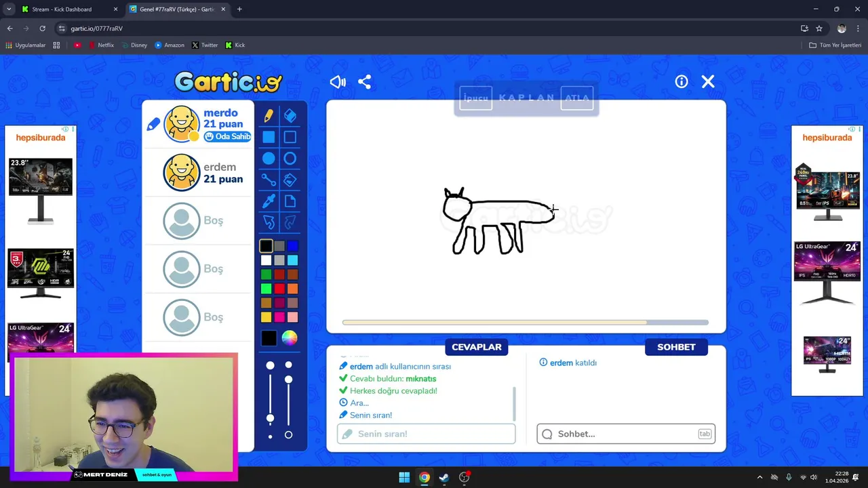Bookmark this page with star icon
Screen dimensions: 868x488
click(x=819, y=28)
